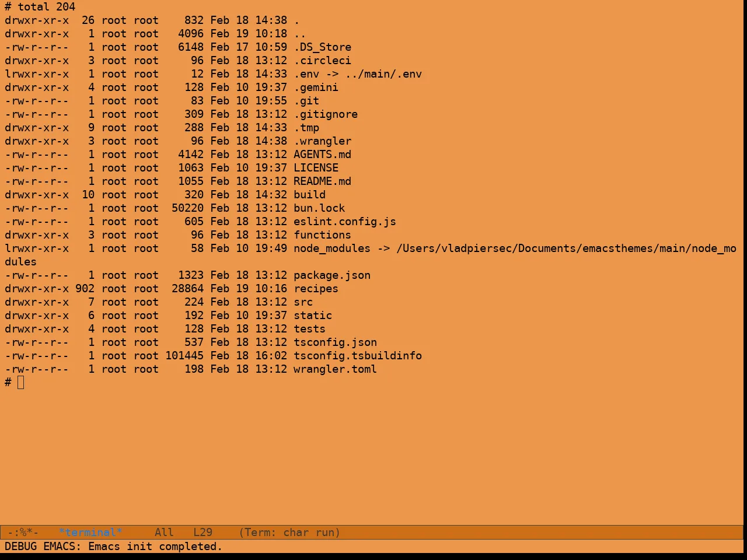747x560 pixels.
Task: Click the .gitignore file name
Action: coord(326,114)
